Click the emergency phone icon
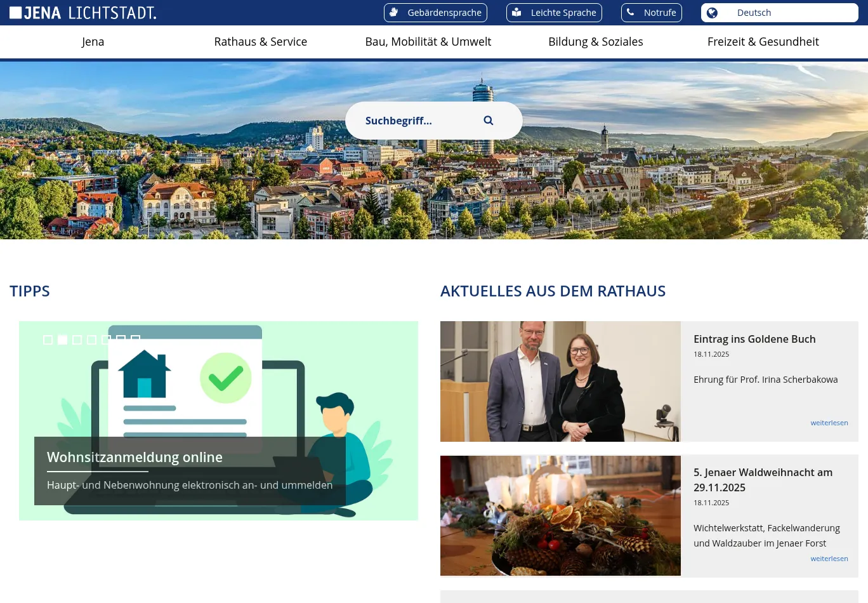 [631, 12]
